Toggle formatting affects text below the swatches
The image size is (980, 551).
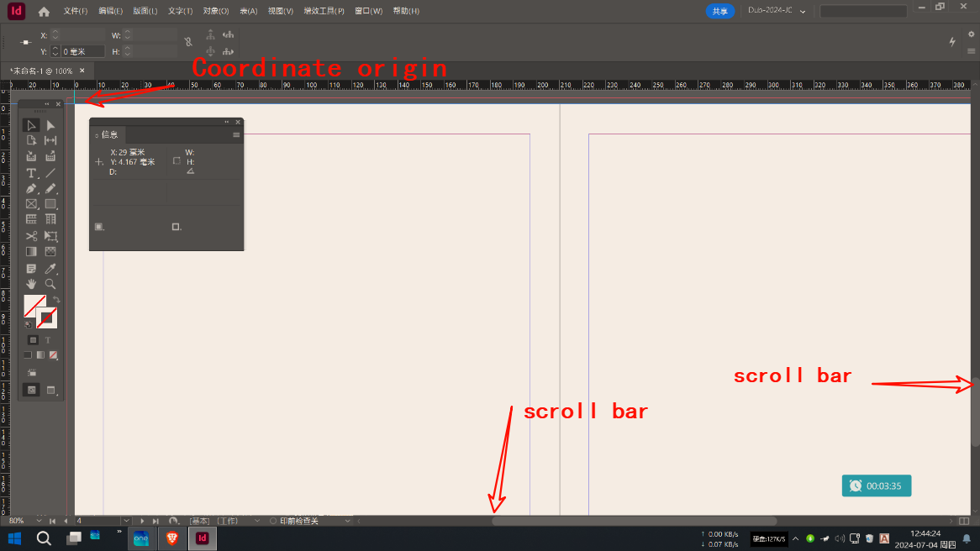[48, 339]
